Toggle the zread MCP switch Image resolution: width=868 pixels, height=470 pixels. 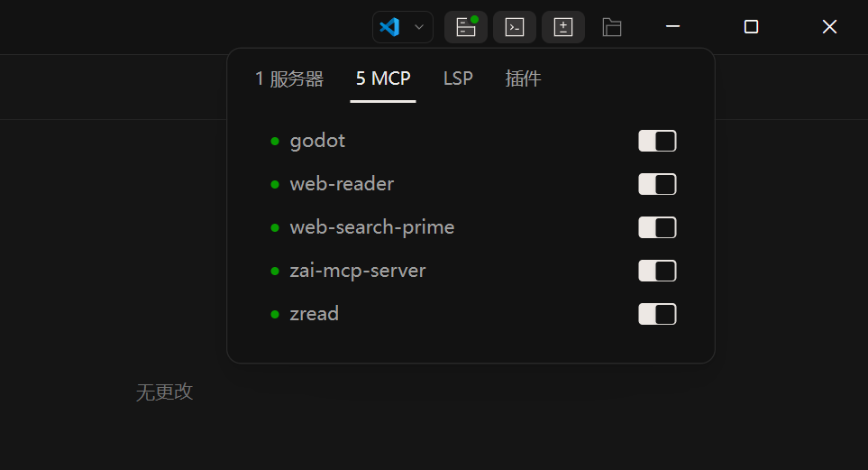[x=657, y=314]
